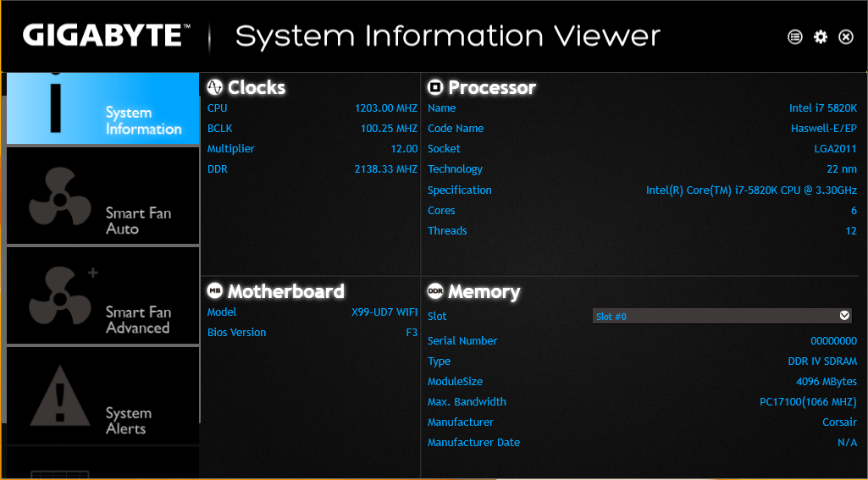The width and height of the screenshot is (868, 480).
Task: Click the Memory heading
Action: [x=484, y=292]
